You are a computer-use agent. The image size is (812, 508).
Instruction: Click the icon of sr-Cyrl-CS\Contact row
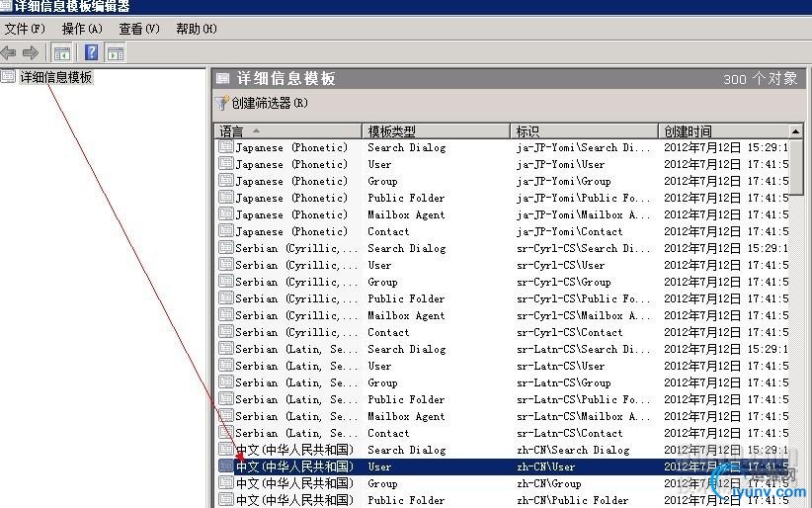coord(226,332)
